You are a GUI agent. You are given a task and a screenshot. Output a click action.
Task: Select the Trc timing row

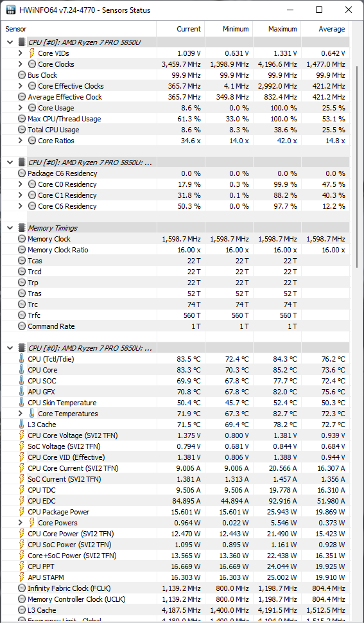pos(176,304)
